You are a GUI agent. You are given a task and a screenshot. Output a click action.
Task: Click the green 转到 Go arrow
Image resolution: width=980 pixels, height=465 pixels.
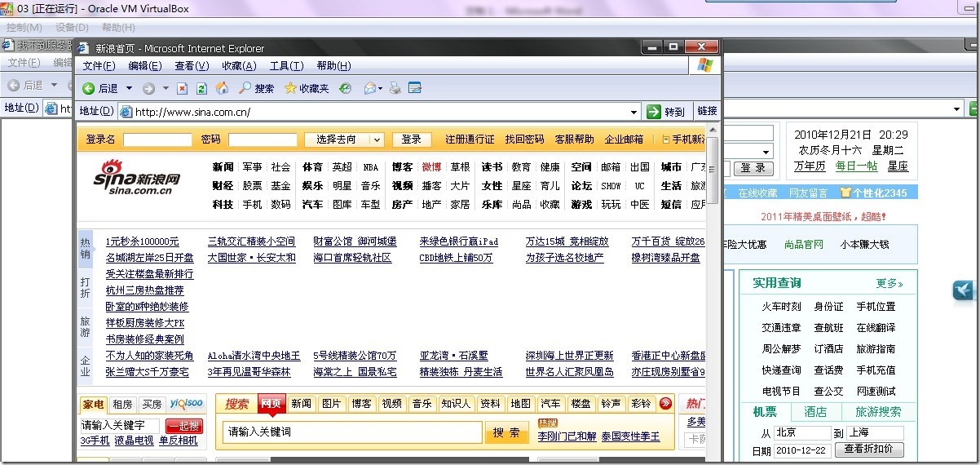tap(654, 112)
